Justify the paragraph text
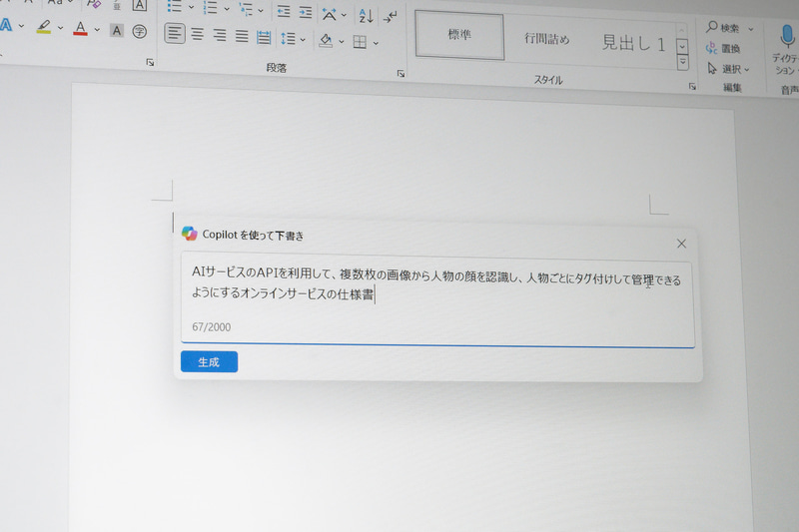This screenshot has height=532, width=799. 242,36
